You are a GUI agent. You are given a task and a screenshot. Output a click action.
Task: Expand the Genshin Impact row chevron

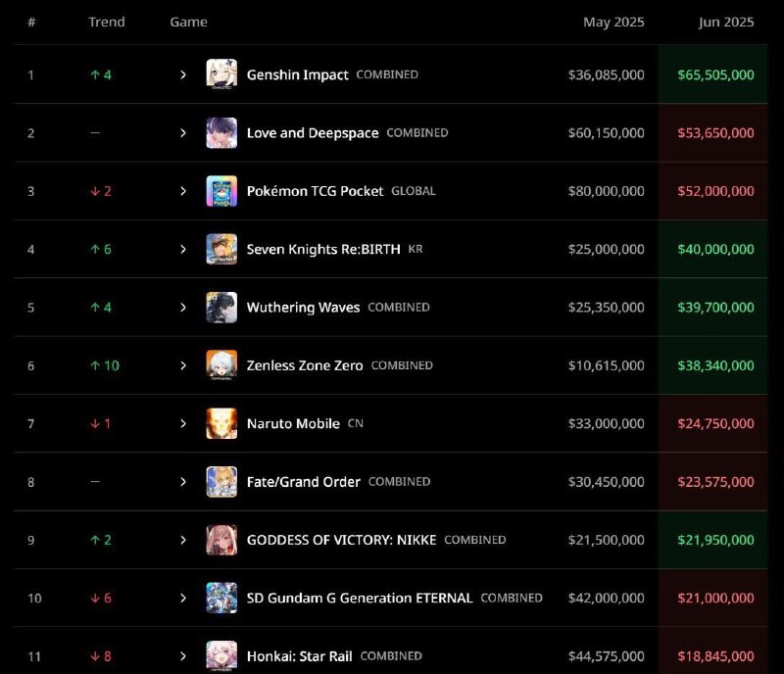click(x=183, y=75)
